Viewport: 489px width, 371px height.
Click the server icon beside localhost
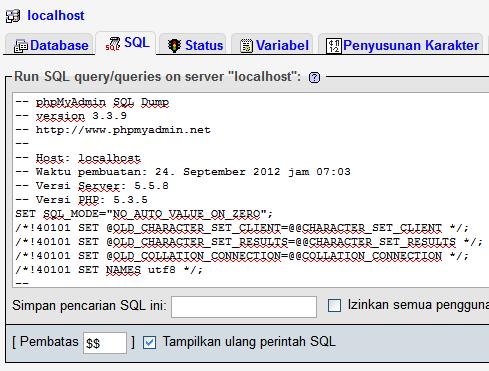coord(13,16)
